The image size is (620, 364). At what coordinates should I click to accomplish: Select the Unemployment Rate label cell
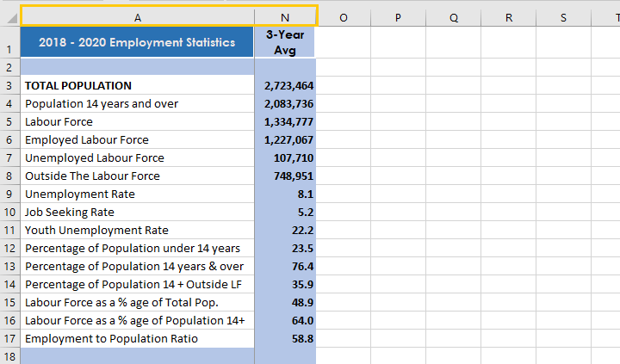(x=137, y=194)
